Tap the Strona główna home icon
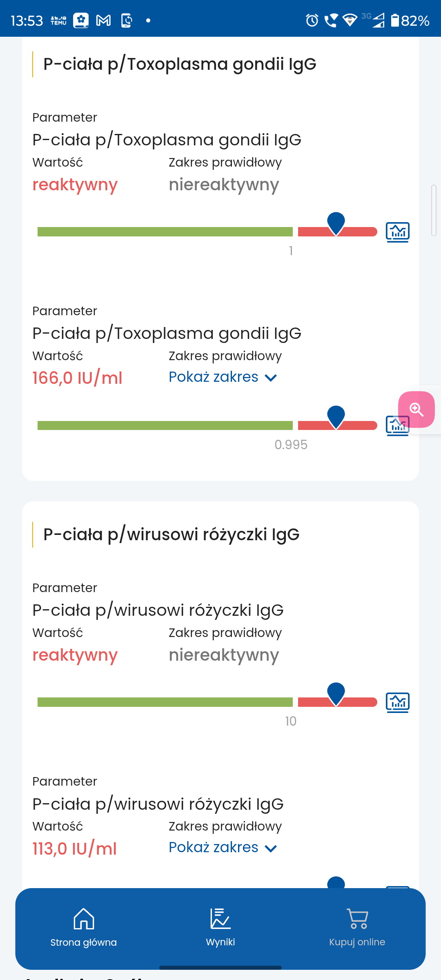Image resolution: width=441 pixels, height=980 pixels. click(x=84, y=919)
